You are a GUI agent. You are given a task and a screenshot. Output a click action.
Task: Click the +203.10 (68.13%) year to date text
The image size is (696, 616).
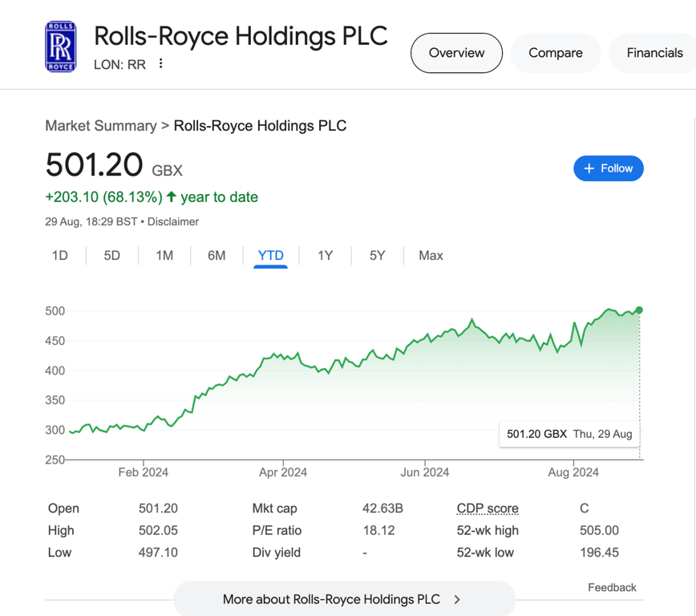coord(152,197)
